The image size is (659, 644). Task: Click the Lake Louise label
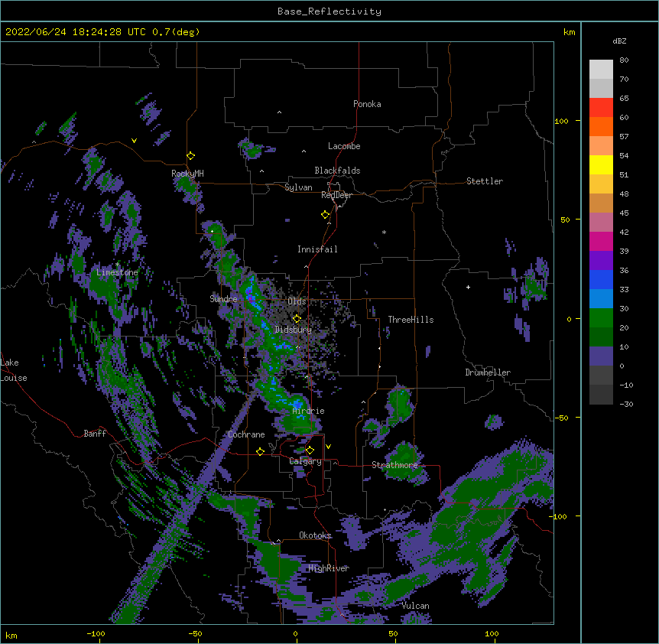coord(14,370)
